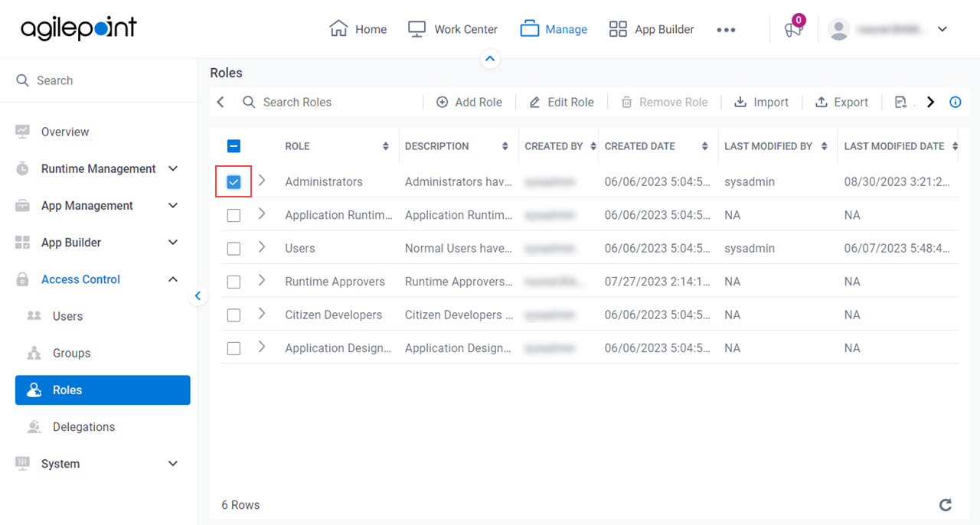
Task: Sort by LAST MODIFIED DATE column arrows
Action: (954, 146)
